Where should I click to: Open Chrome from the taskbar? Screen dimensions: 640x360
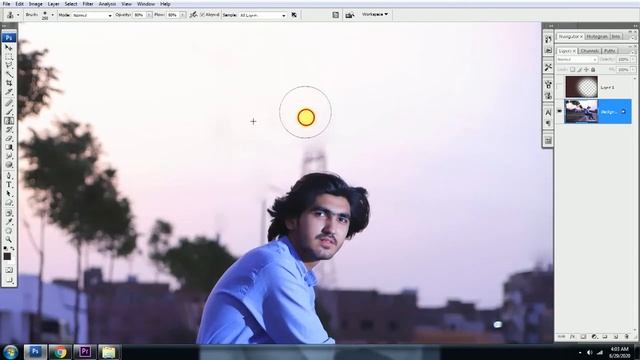[x=60, y=352]
